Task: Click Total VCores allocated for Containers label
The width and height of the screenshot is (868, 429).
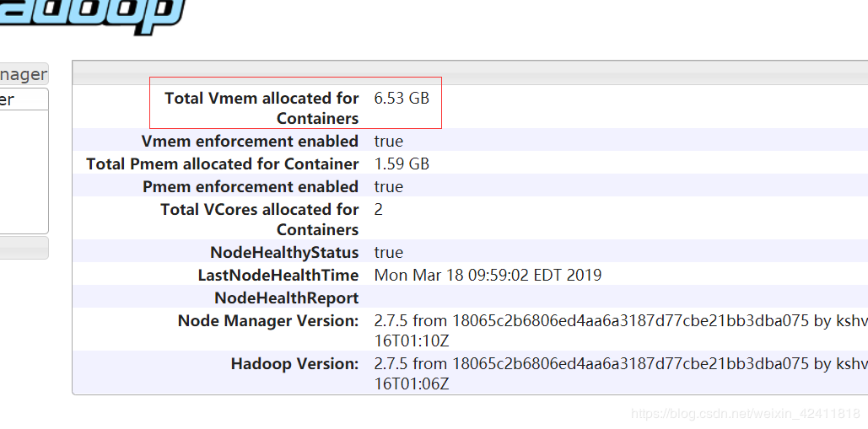Action: pyautogui.click(x=260, y=219)
